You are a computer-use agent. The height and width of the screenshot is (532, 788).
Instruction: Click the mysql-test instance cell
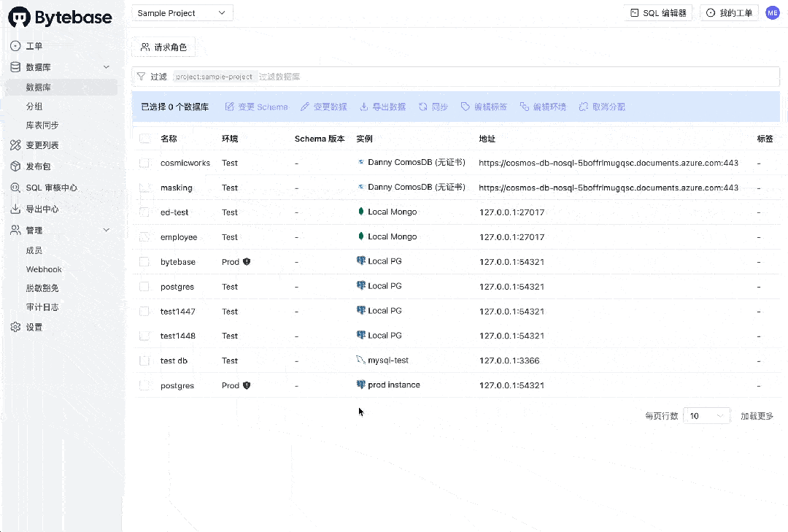click(x=382, y=361)
